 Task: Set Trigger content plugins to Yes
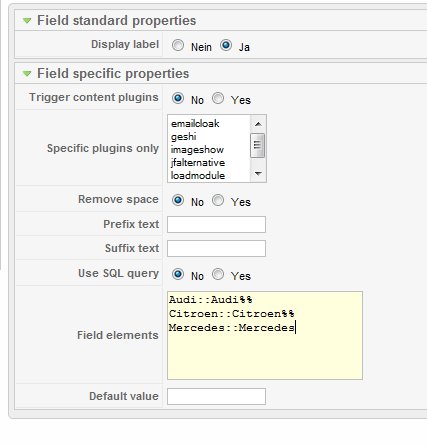click(218, 98)
